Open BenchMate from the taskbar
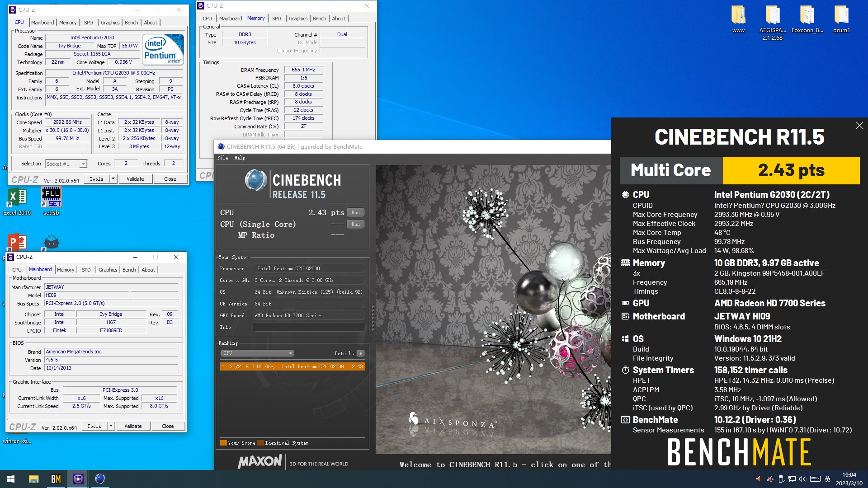 (56, 479)
